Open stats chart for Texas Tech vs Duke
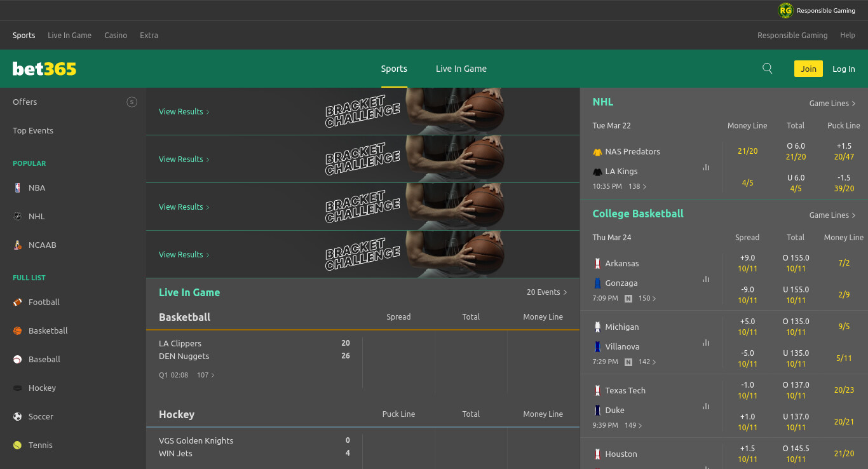Screen dimensions: 868x469 706,406
